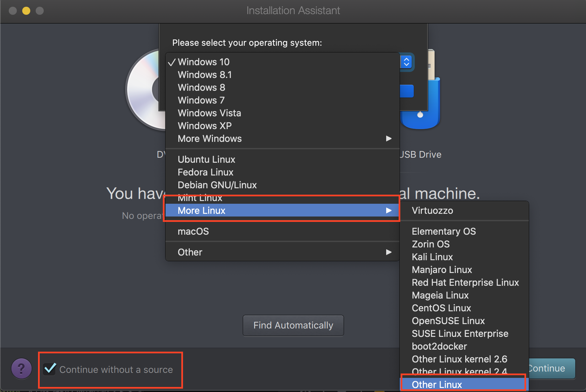Screen dimensions: 586x392
Task: Select Windows XP option
Action: click(282, 126)
